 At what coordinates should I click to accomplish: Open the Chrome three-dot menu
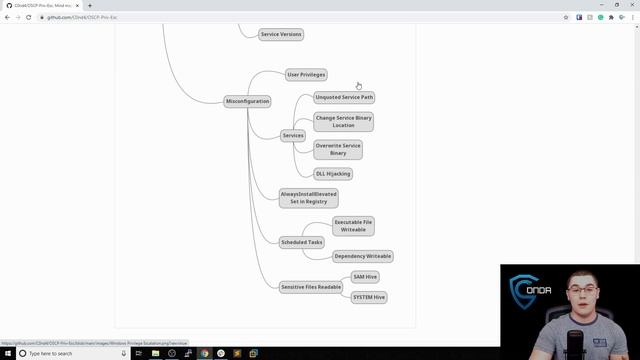click(633, 18)
